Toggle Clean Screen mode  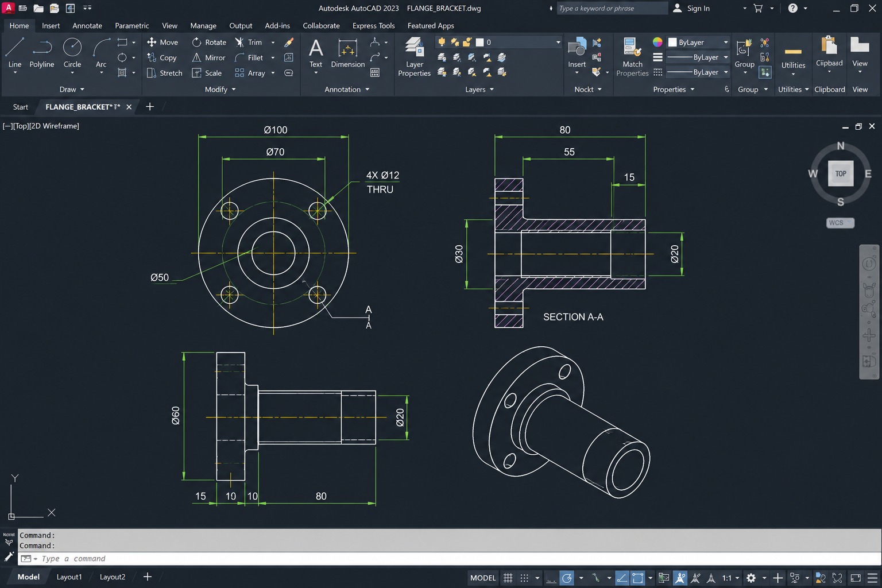pyautogui.click(x=856, y=578)
